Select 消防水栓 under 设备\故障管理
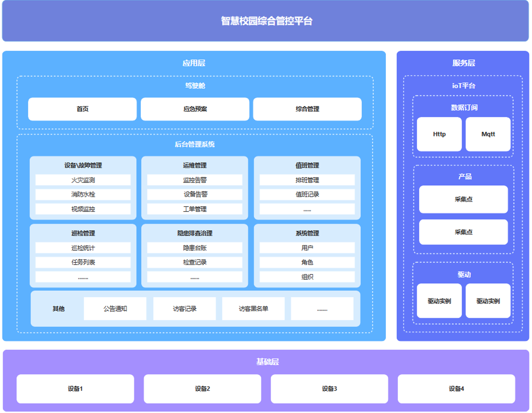Screen dimensions: 532x413 coord(83,195)
